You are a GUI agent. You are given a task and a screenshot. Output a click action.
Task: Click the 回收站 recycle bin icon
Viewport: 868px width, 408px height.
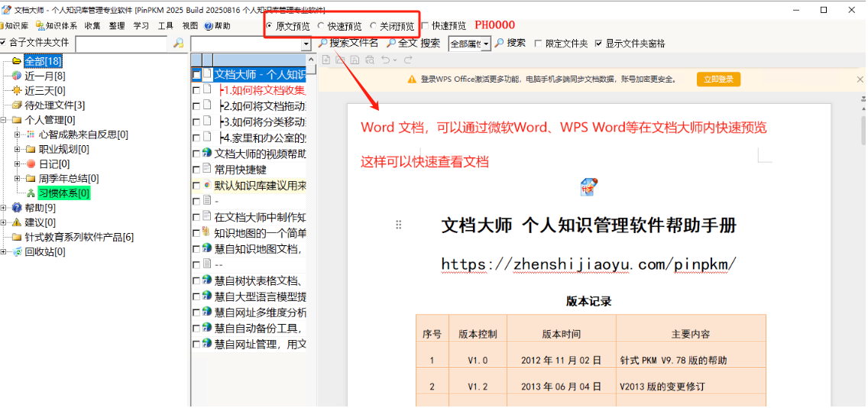[17, 251]
